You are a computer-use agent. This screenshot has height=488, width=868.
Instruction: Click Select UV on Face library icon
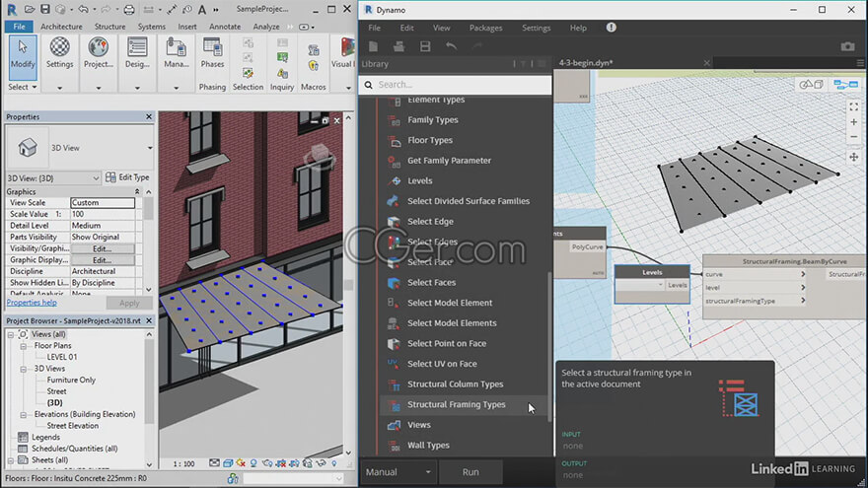pyautogui.click(x=394, y=364)
